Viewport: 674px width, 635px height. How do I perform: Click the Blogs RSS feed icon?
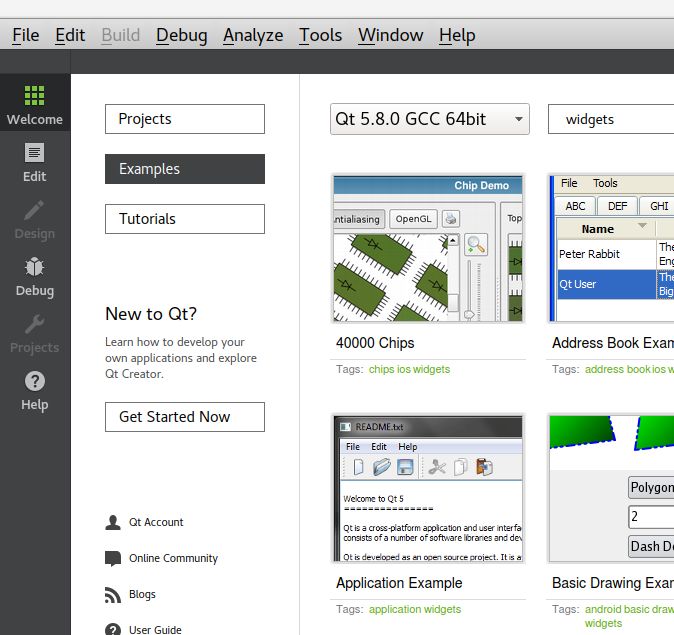[113, 594]
